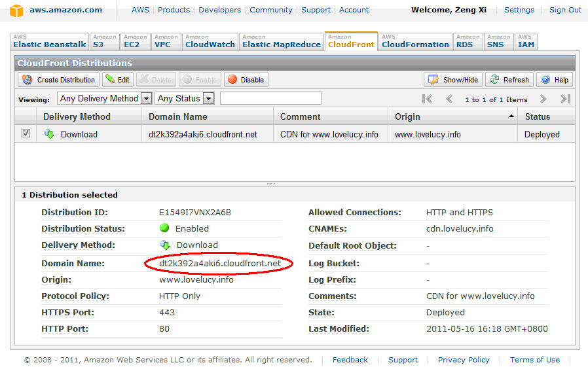The width and height of the screenshot is (588, 367).
Task: Click the Last Modified value 2011-05-16 16:18
Action: (487, 329)
